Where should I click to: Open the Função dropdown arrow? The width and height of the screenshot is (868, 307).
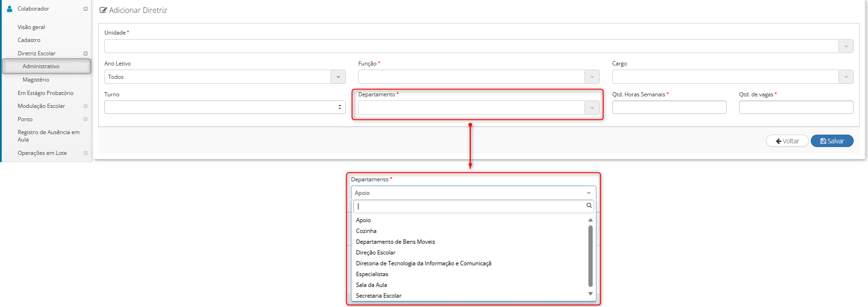[x=592, y=77]
